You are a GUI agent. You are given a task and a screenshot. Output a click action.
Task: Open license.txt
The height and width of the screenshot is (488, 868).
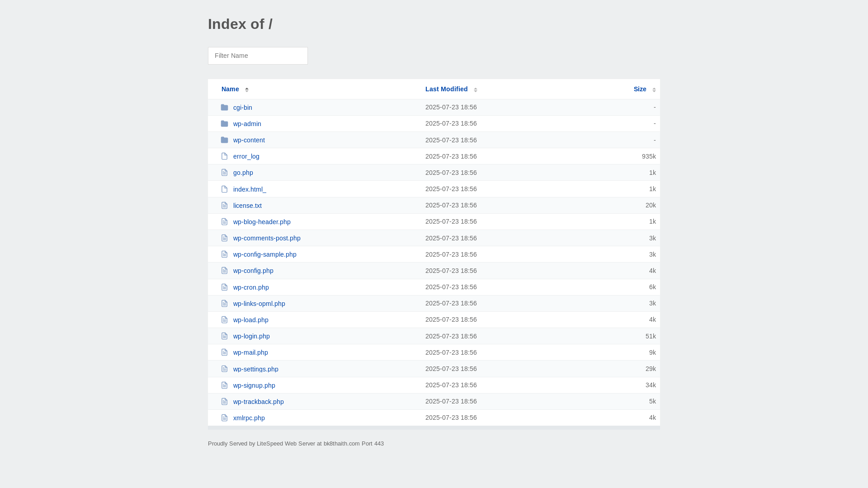tap(247, 206)
